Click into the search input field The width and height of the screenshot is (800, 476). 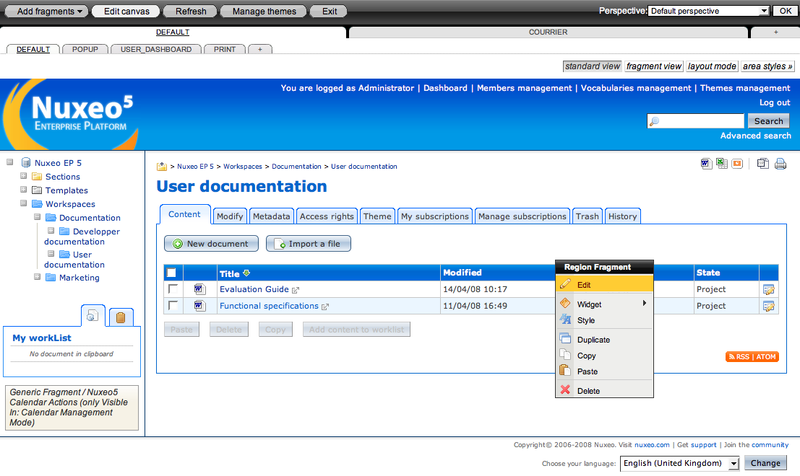pos(696,121)
